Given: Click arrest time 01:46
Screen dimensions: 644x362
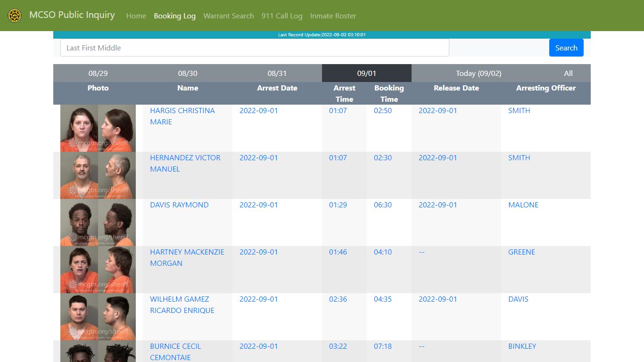Looking at the screenshot, I should click(338, 252).
